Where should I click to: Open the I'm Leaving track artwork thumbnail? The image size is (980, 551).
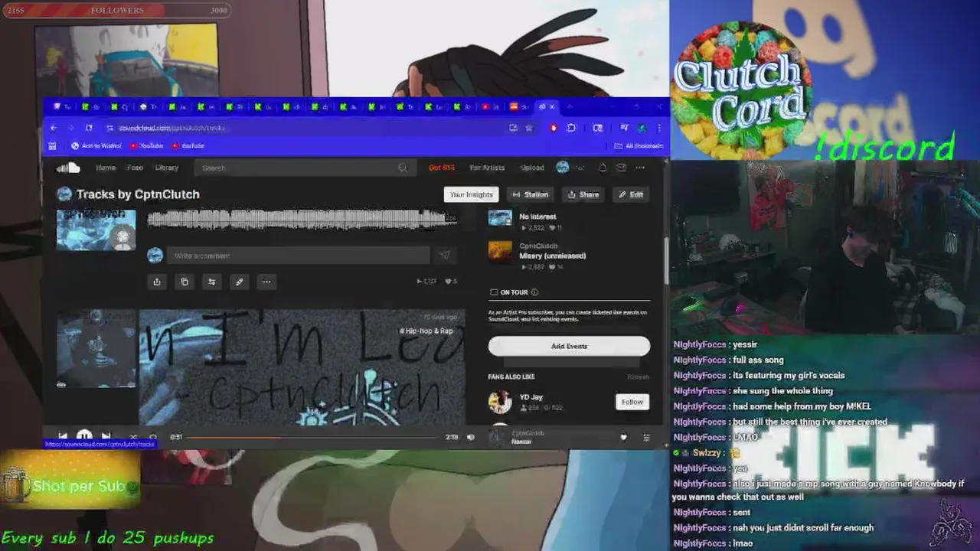click(x=96, y=348)
